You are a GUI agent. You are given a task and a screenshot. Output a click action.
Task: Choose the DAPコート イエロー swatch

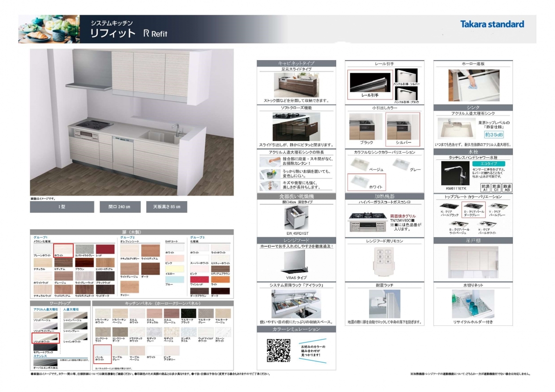pyautogui.click(x=174, y=269)
